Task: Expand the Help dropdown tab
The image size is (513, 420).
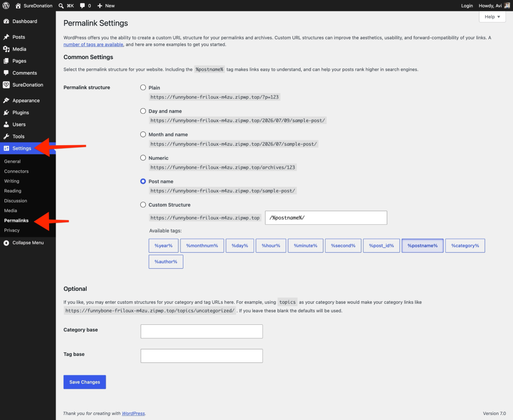Action: (x=492, y=17)
